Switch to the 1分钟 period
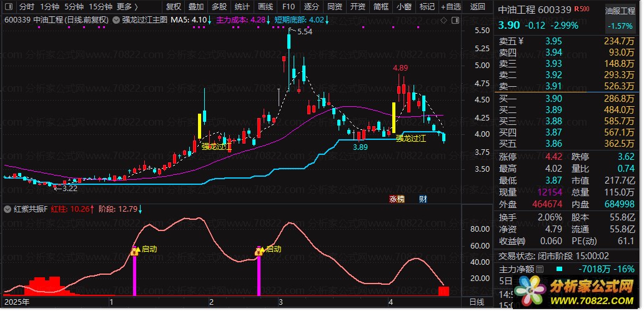The height and width of the screenshot is (311, 644). pos(50,7)
